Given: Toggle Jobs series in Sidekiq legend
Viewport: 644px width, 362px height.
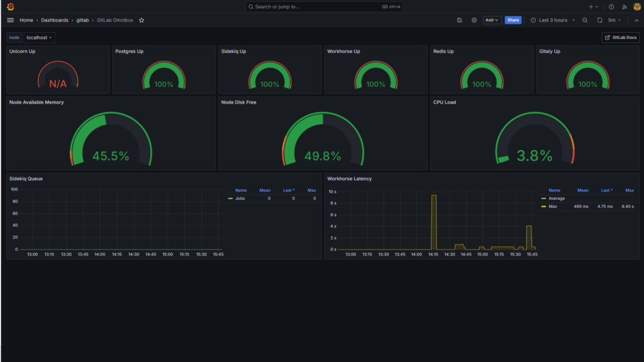Looking at the screenshot, I should pyautogui.click(x=240, y=198).
